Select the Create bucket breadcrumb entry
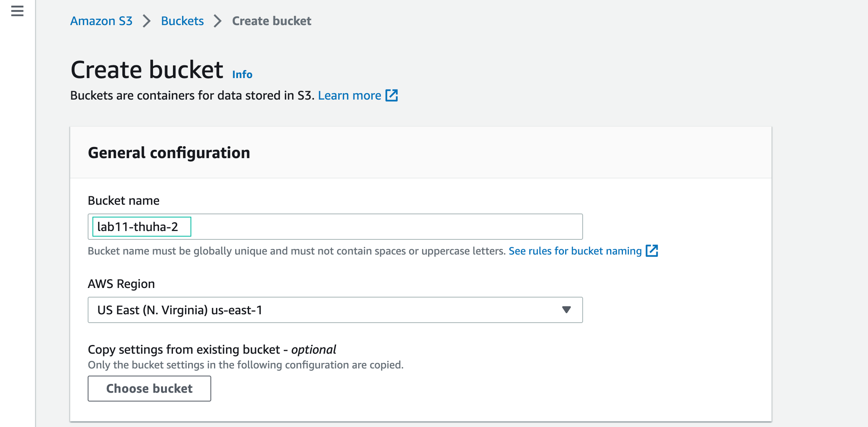This screenshot has width=868, height=427. point(271,21)
